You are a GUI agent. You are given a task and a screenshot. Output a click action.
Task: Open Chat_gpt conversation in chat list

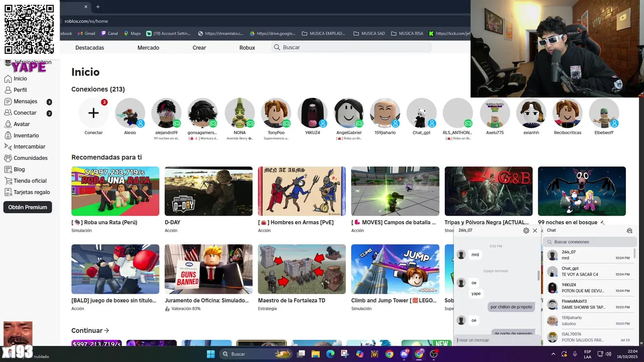click(x=589, y=271)
